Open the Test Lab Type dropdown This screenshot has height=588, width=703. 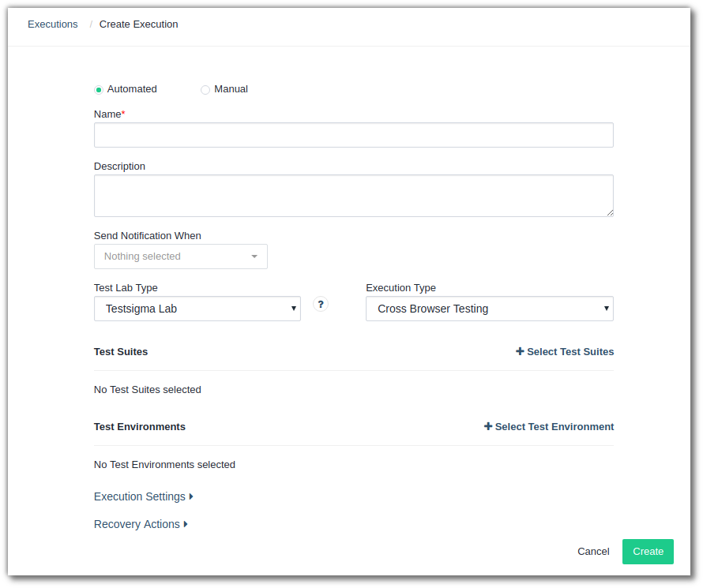click(x=197, y=309)
